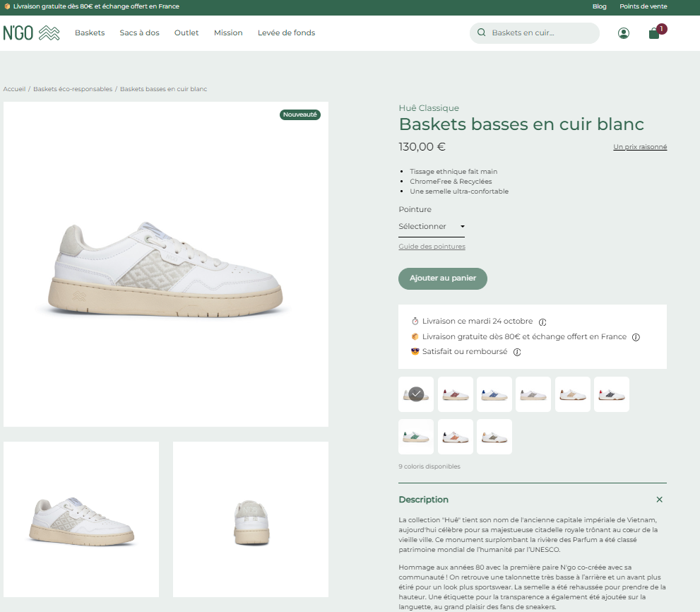Open the Pointure size dropdown
The image size is (700, 612).
click(x=432, y=227)
